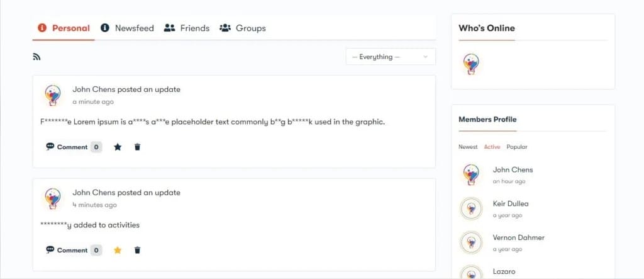The image size is (644, 279).
Task: Unfavorite the second post's yellow star
Action: tap(118, 250)
